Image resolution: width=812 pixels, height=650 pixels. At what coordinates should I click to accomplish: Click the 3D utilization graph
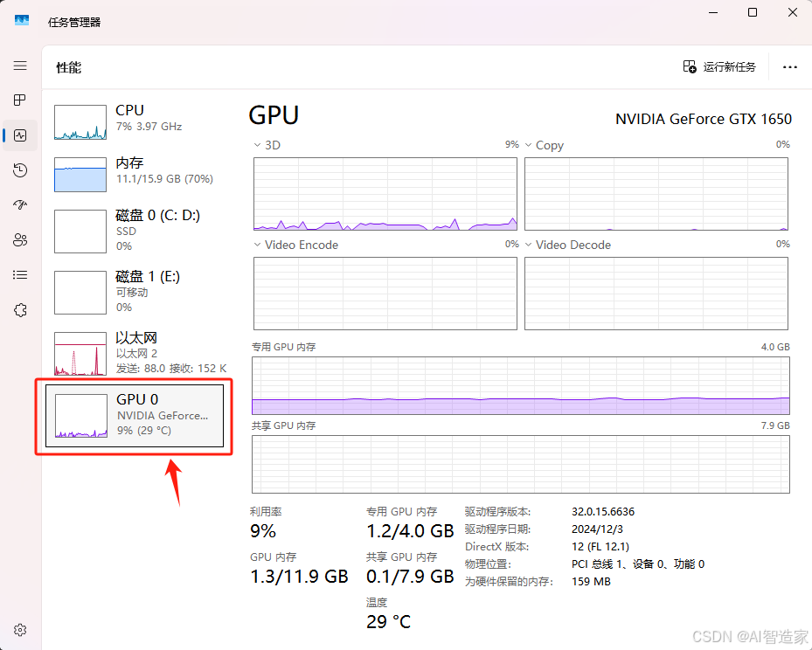385,194
